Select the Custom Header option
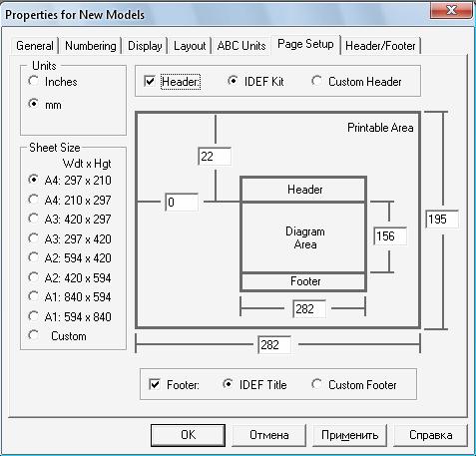Viewport: 476px width, 456px height. point(356,82)
